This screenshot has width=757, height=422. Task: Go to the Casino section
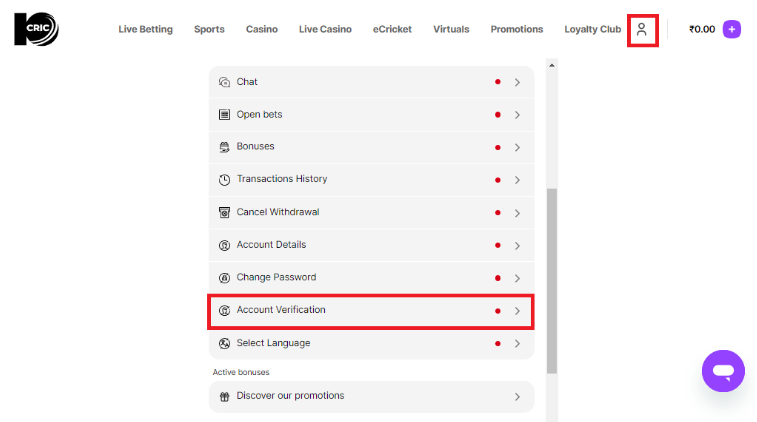pos(262,30)
